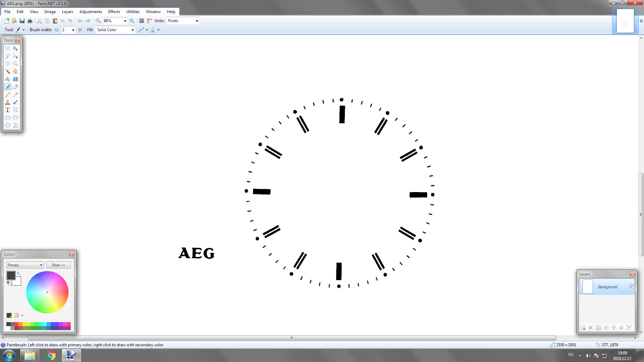The image size is (644, 362).
Task: Toggle the rulers display
Action: 150,21
